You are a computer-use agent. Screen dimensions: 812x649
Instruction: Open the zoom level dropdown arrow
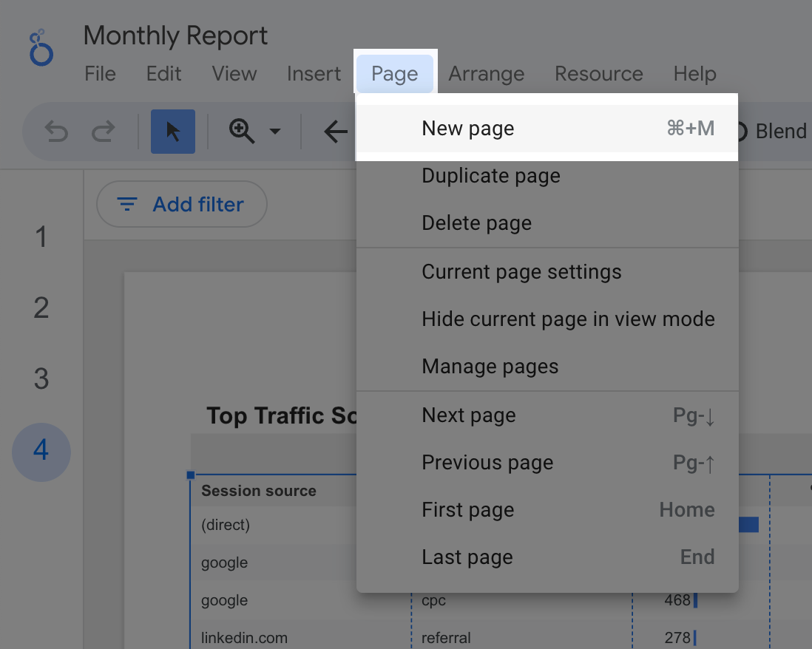pos(276,131)
